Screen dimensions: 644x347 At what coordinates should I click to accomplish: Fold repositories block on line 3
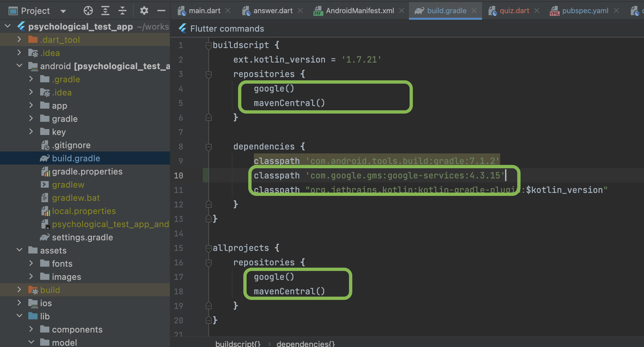208,74
